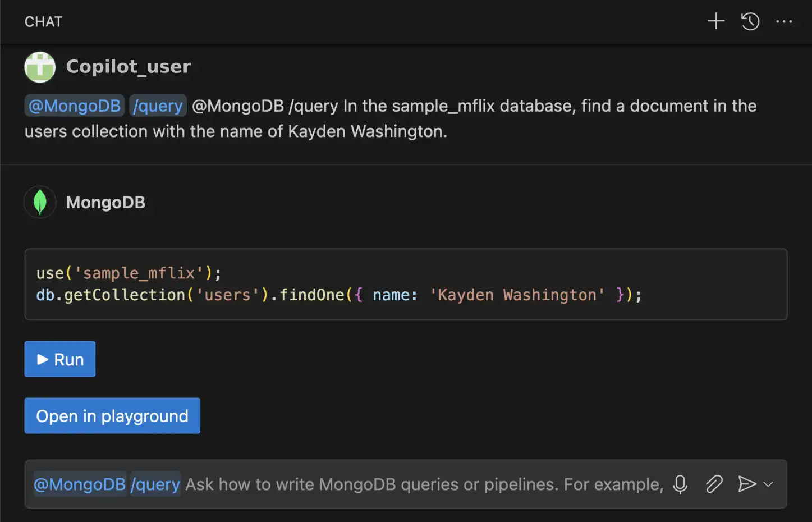Open the query in playground
The height and width of the screenshot is (522, 812).
pyautogui.click(x=112, y=416)
